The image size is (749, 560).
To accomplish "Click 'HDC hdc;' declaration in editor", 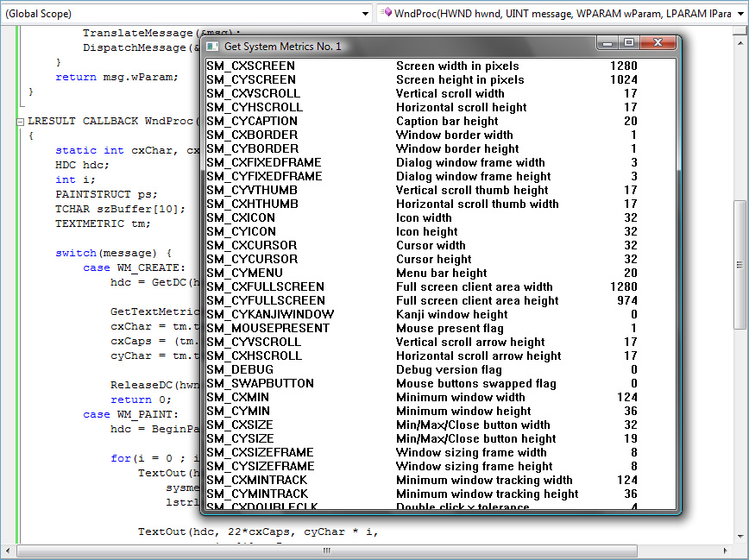I will 82,165.
